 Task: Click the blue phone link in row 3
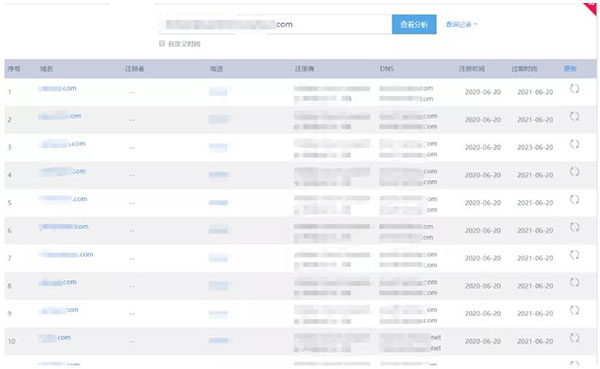(x=218, y=147)
